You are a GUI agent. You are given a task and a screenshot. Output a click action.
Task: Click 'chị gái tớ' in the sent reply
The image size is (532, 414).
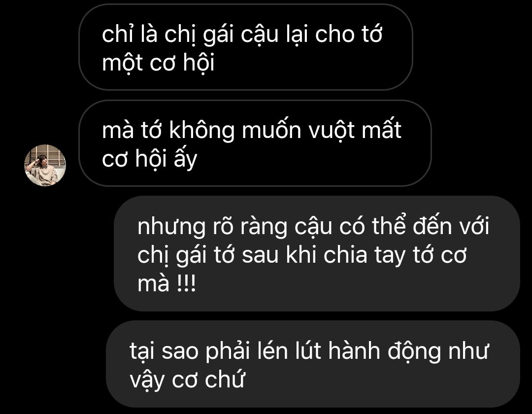pos(186,255)
